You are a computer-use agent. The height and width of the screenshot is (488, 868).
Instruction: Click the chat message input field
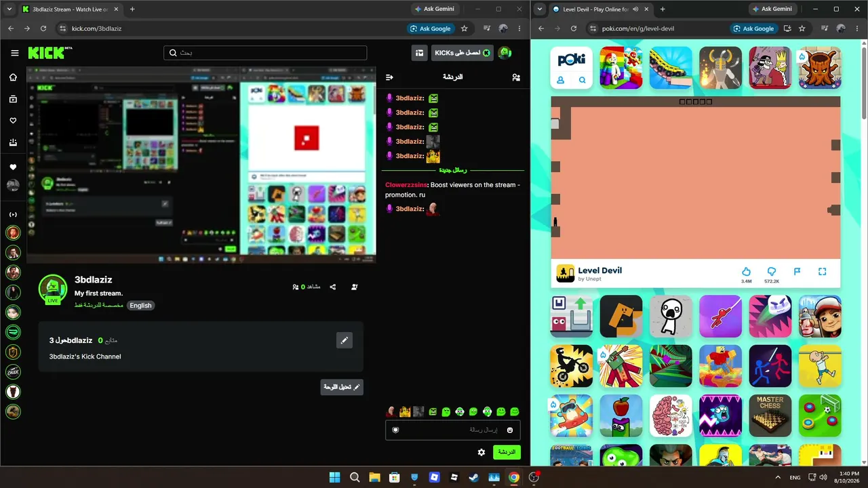[453, 430]
